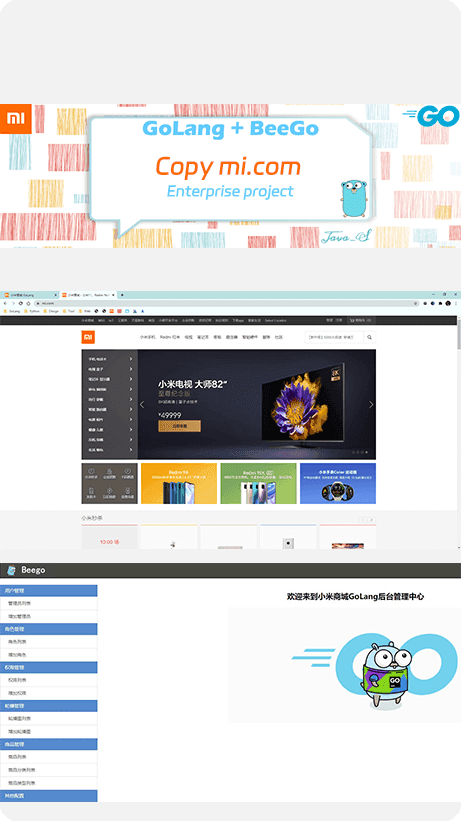The height and width of the screenshot is (821, 461).
Task: Open the 米粉卡 quick link icon
Action: (x=91, y=493)
